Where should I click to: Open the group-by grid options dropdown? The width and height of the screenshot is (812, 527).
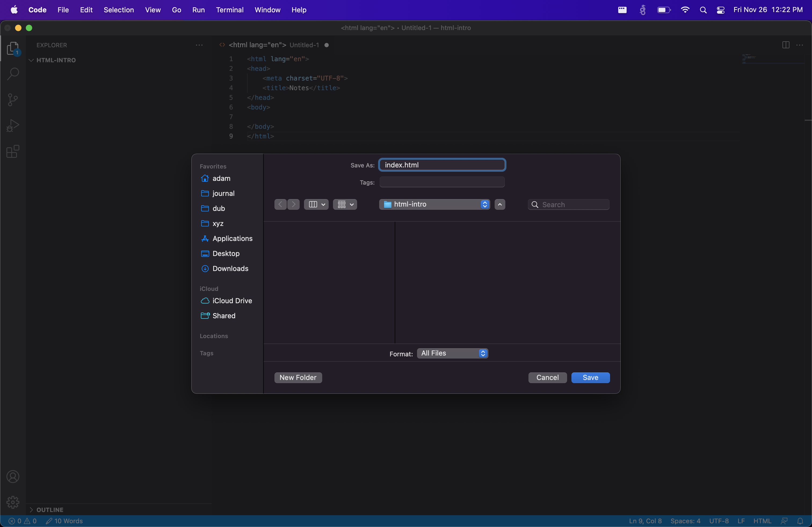[345, 204]
